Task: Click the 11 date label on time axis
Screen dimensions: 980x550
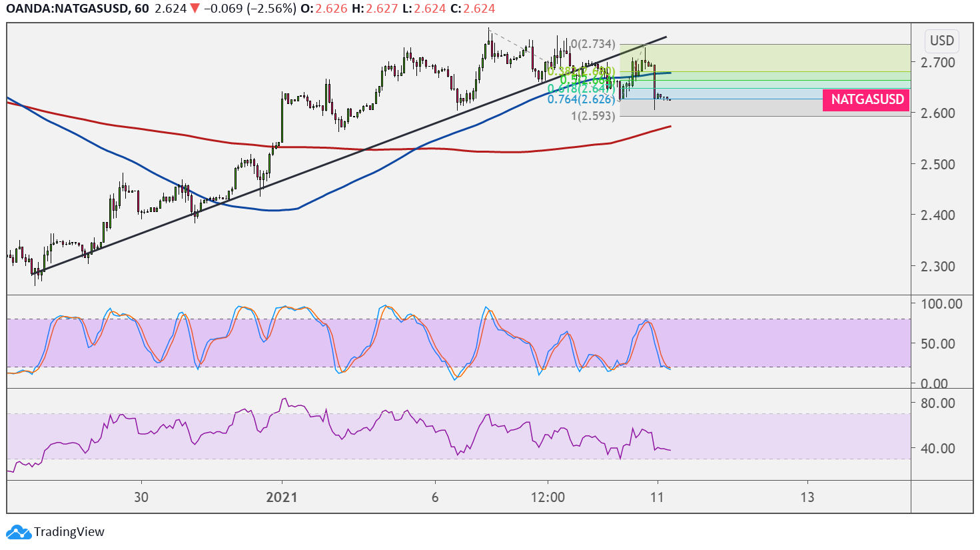Action: [x=658, y=497]
